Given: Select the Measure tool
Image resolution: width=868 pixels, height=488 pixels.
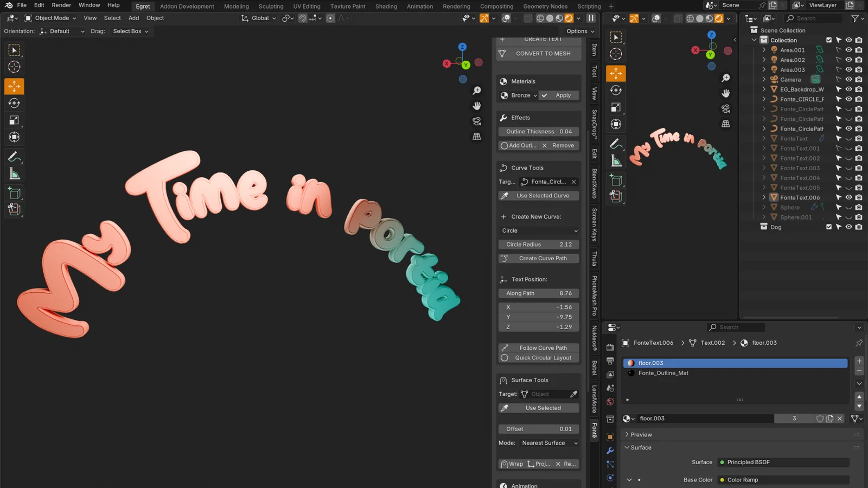Looking at the screenshot, I should [x=14, y=173].
